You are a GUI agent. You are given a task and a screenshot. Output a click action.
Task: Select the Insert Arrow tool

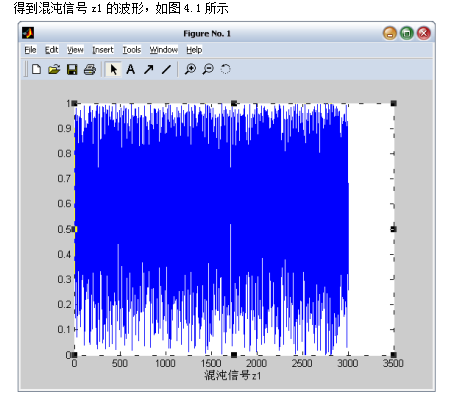pyautogui.click(x=149, y=69)
